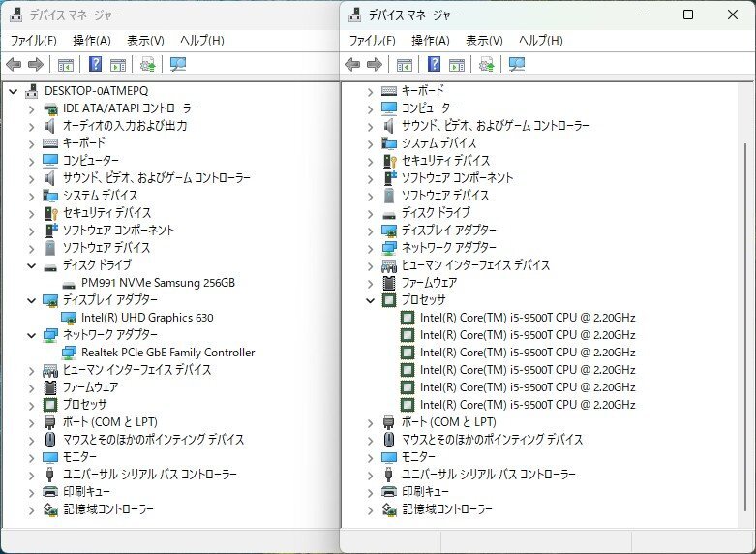Click the action pane icon in right window toolbar
The width and height of the screenshot is (756, 554).
point(456,65)
